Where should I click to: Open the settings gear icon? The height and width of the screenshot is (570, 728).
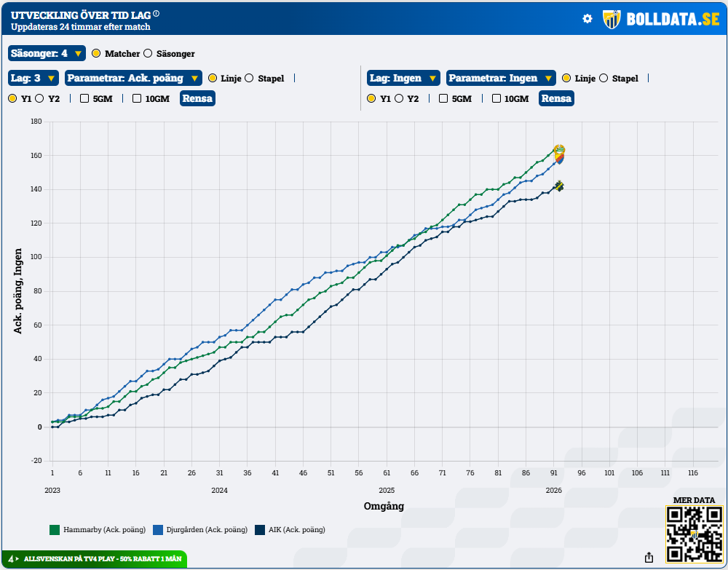tap(587, 19)
